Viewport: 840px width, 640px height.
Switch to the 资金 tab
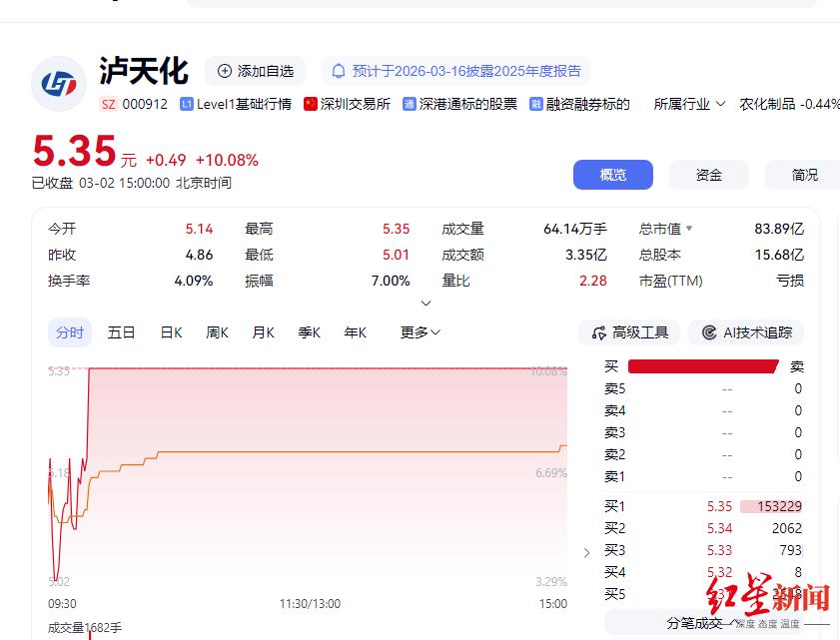tap(709, 175)
